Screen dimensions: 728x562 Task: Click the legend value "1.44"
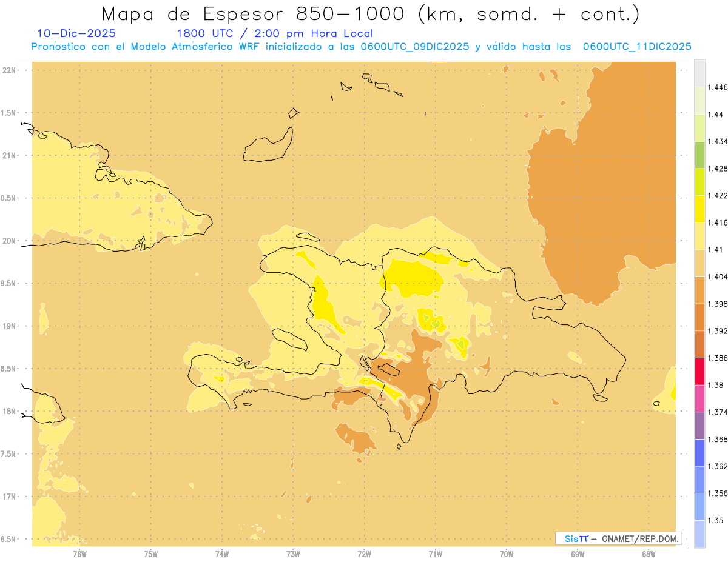point(715,115)
